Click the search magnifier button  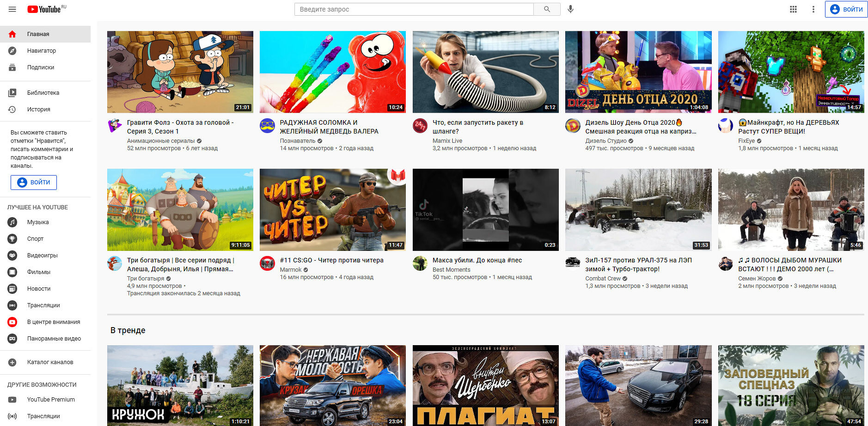[x=547, y=9]
